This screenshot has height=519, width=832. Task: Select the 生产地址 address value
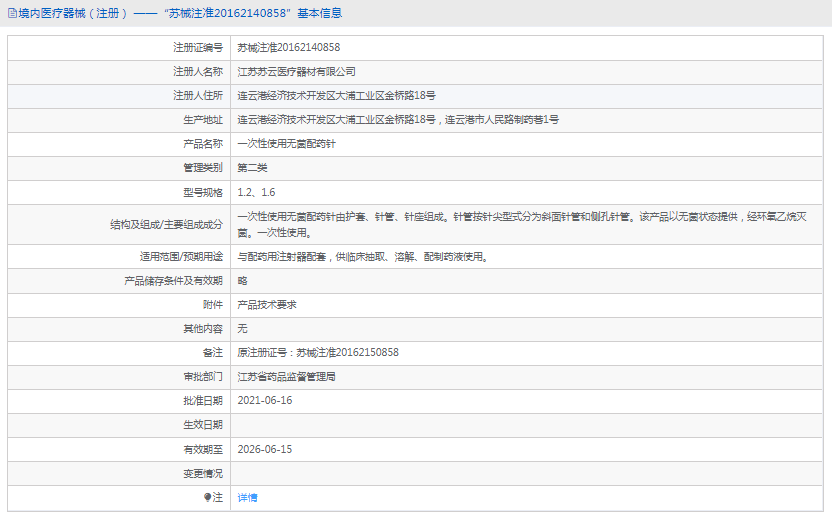pyautogui.click(x=398, y=119)
